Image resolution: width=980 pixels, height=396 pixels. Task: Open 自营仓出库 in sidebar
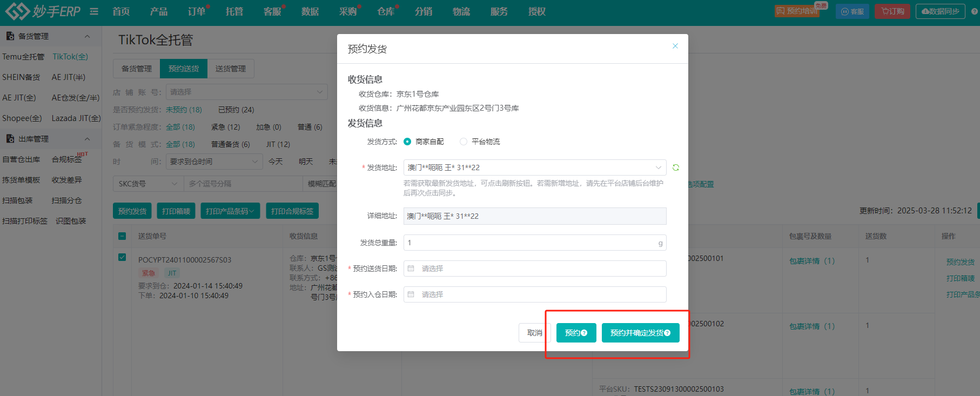click(x=21, y=159)
